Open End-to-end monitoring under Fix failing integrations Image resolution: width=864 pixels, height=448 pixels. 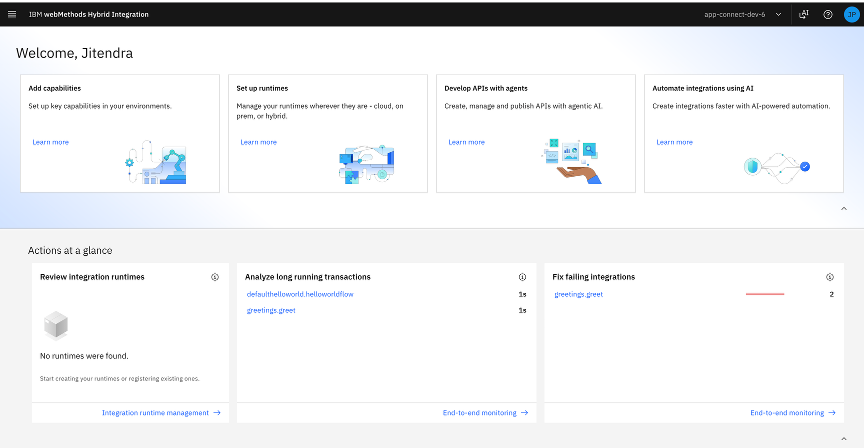[x=793, y=413]
